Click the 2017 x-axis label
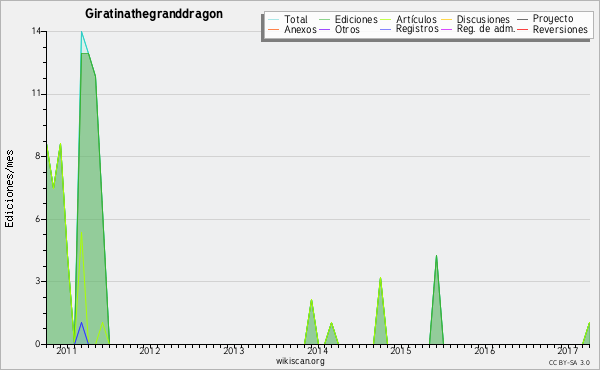 point(568,350)
